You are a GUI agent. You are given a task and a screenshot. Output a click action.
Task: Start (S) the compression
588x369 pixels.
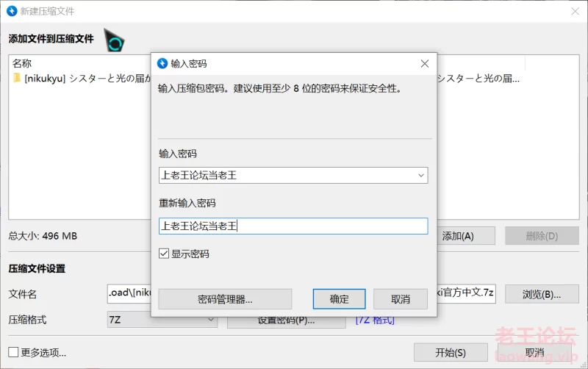451,353
